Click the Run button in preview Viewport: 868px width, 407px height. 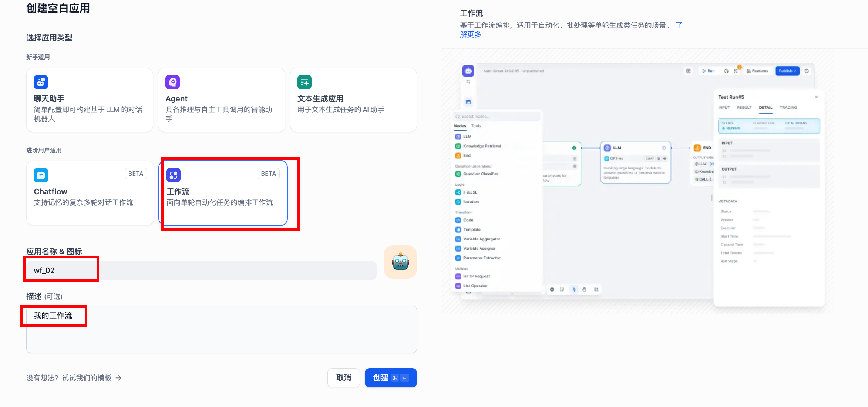coord(709,71)
